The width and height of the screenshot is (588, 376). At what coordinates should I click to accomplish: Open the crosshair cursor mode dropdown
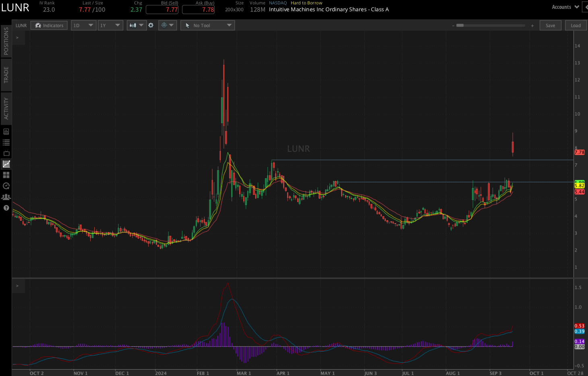[x=168, y=25]
